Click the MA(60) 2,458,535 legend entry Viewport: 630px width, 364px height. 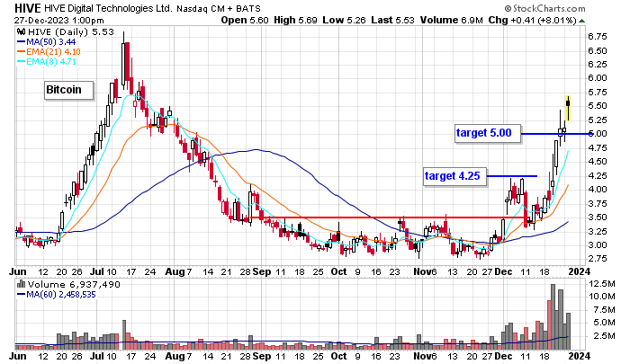point(60,295)
